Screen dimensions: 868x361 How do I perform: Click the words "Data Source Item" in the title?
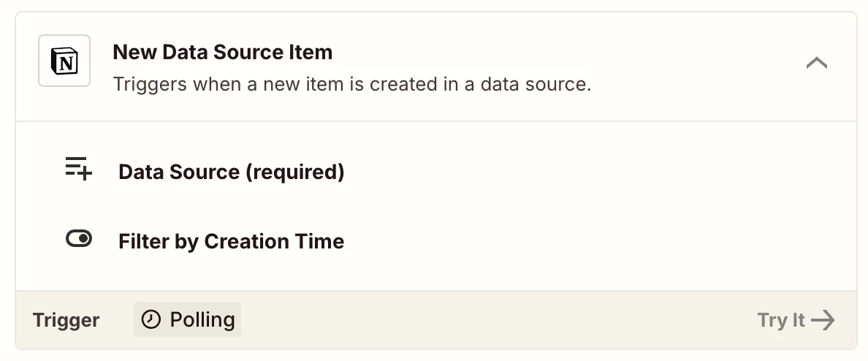tap(247, 53)
